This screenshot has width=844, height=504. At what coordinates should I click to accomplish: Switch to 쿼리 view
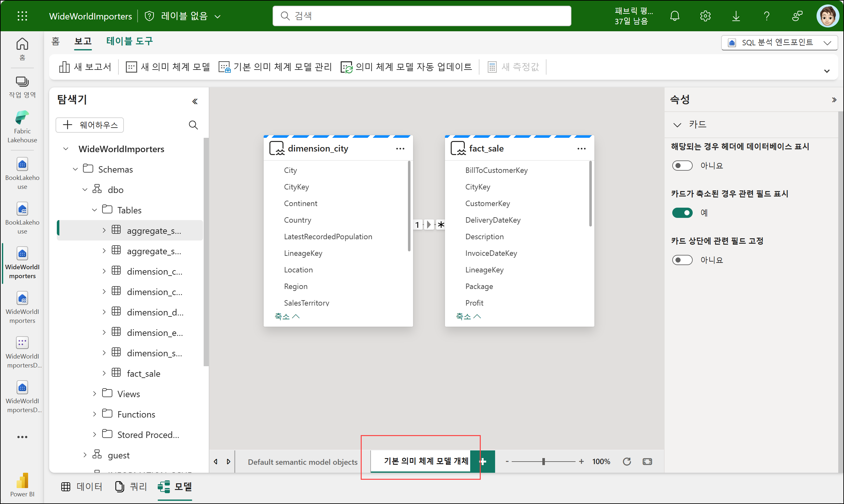131,487
